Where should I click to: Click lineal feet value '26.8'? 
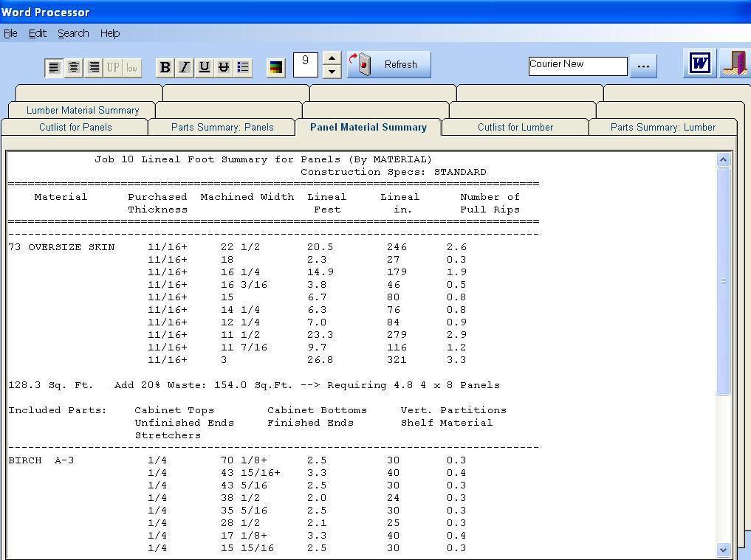(x=320, y=360)
